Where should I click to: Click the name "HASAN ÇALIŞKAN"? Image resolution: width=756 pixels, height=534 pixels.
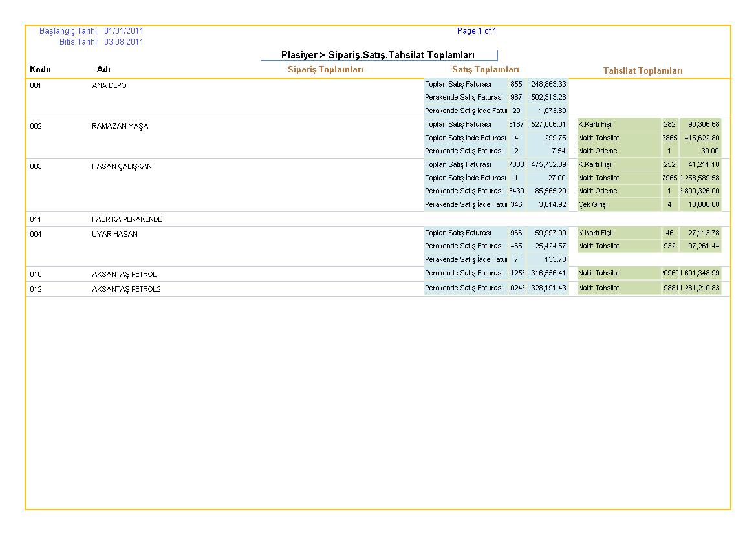122,166
